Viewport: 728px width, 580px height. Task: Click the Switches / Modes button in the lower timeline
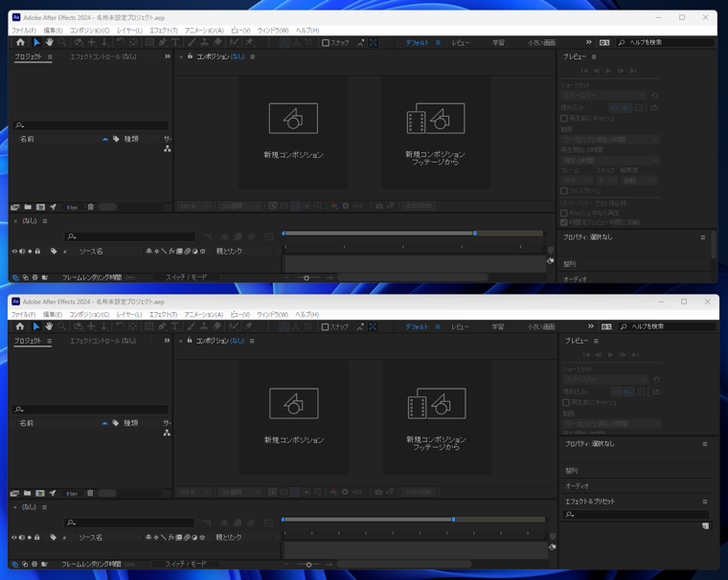click(x=186, y=564)
